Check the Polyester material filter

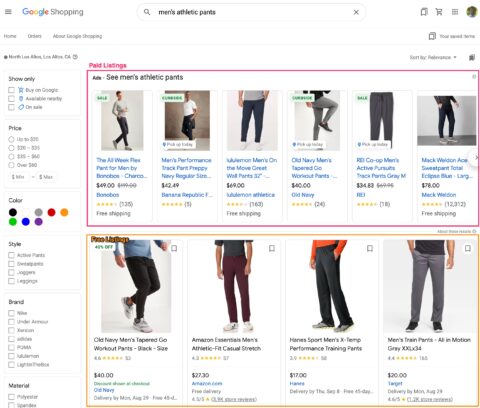coord(11,397)
